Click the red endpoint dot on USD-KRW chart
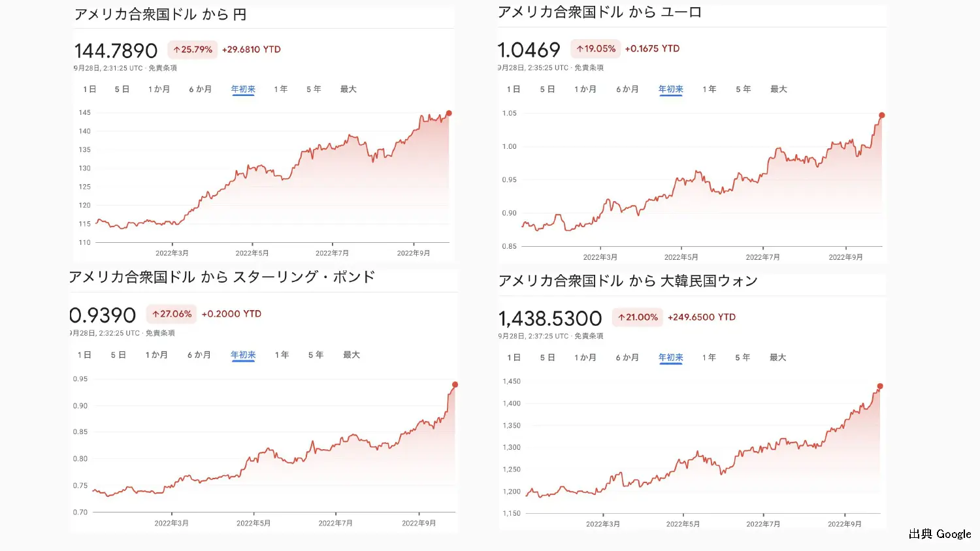 click(x=881, y=385)
